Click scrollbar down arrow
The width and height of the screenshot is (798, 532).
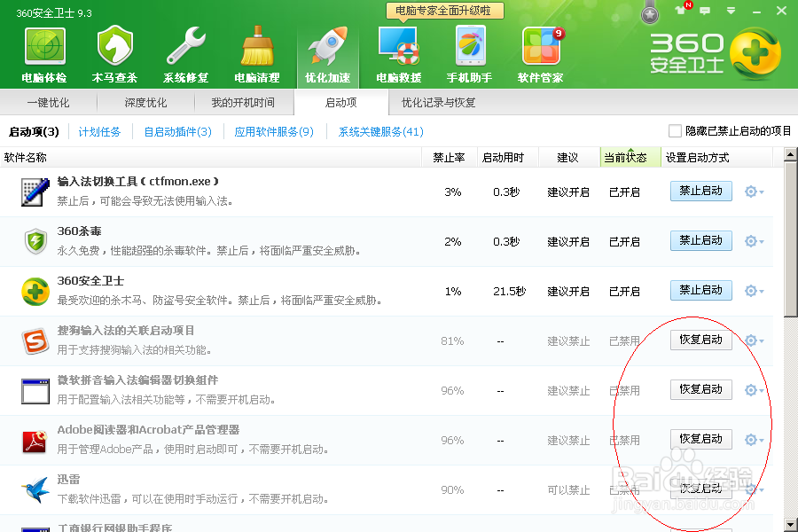pyautogui.click(x=790, y=524)
